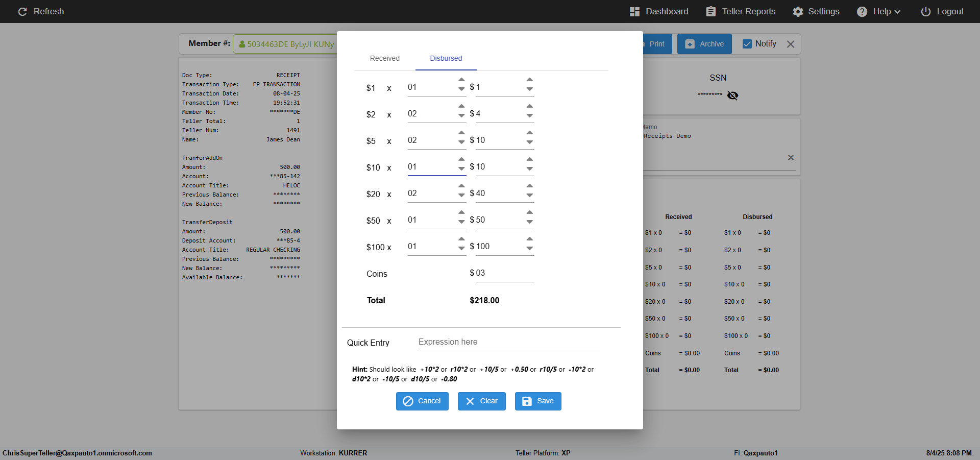Click Workstation: KURRER in status bar
This screenshot has width=980, height=460.
tap(333, 453)
